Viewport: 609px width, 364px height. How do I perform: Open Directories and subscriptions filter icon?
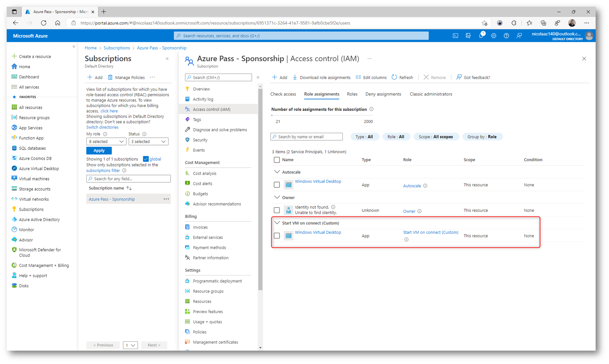click(468, 36)
